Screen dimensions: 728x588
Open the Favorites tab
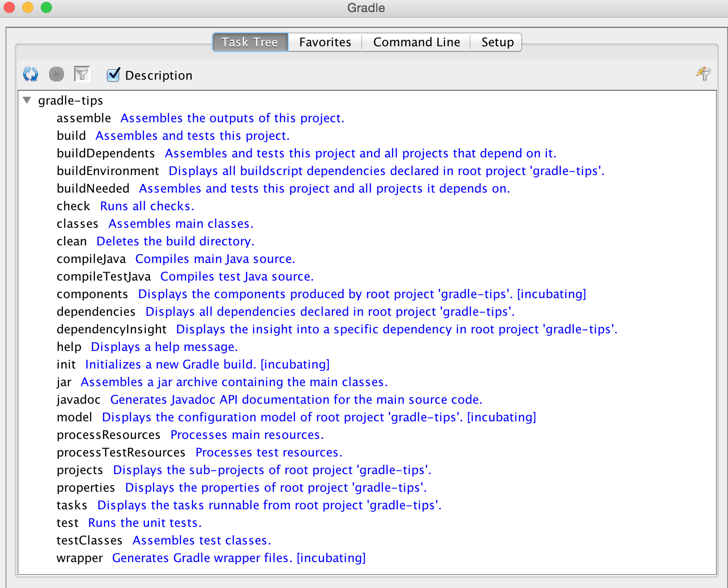(x=325, y=42)
